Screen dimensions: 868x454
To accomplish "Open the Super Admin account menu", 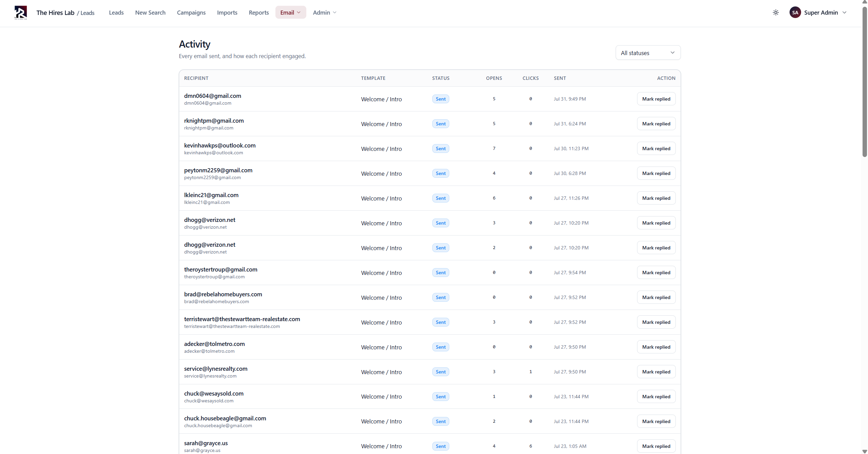I will [x=818, y=13].
